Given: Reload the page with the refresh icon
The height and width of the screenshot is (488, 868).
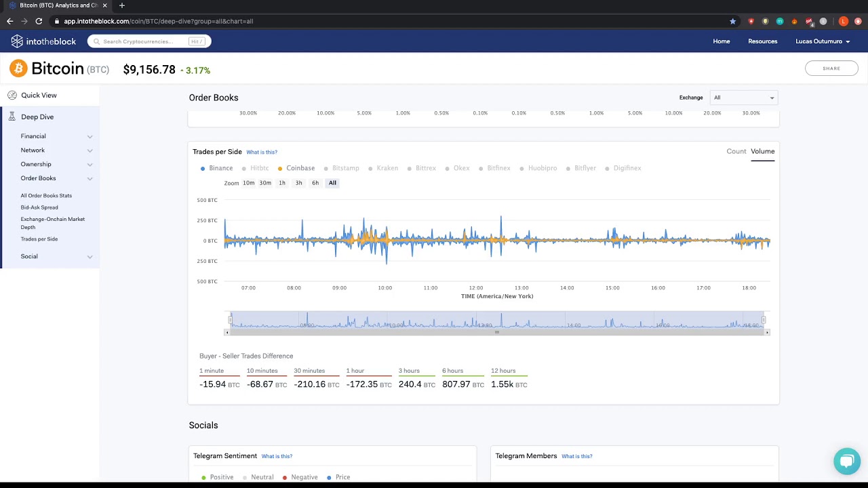Looking at the screenshot, I should 39,21.
